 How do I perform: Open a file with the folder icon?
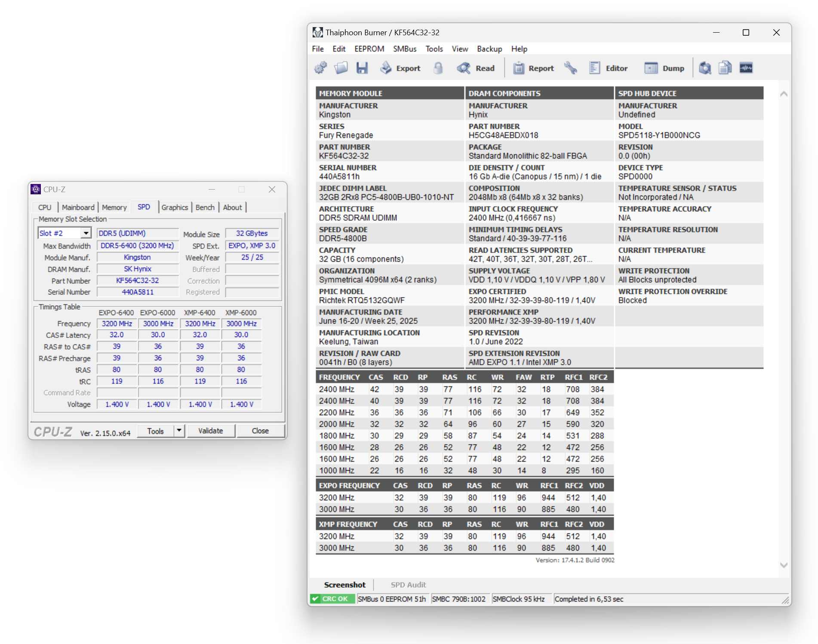point(341,68)
